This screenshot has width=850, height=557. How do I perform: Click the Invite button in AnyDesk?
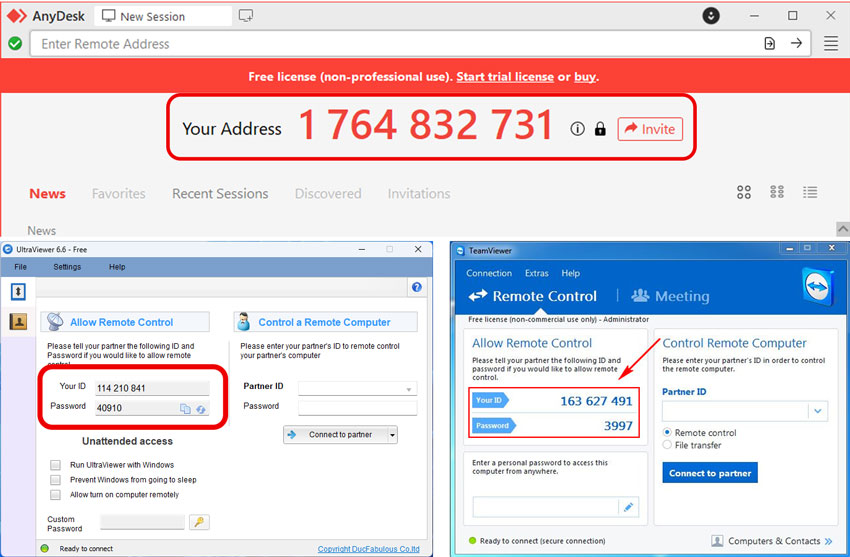pyautogui.click(x=650, y=129)
